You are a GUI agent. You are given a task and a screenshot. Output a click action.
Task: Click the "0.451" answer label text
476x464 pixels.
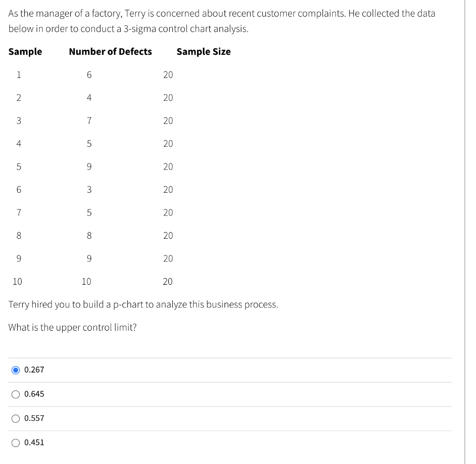click(34, 443)
